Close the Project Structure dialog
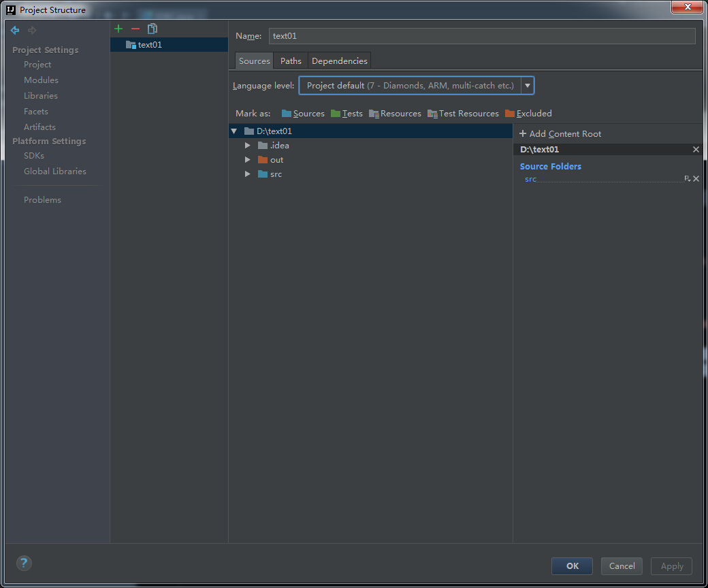The height and width of the screenshot is (588, 708). point(687,7)
